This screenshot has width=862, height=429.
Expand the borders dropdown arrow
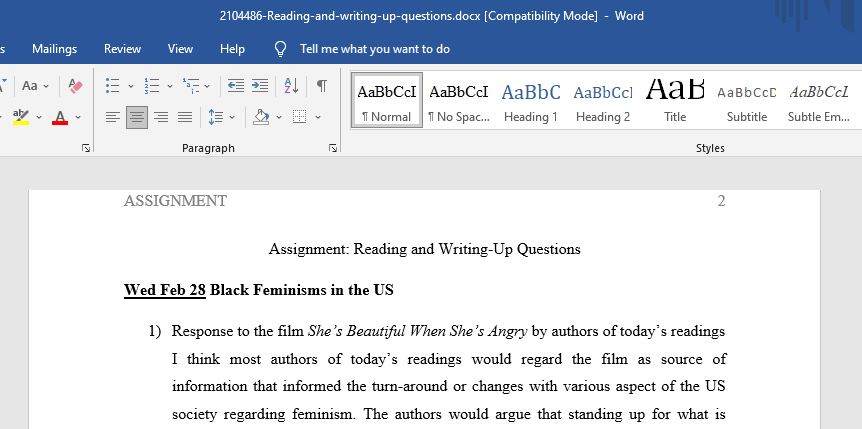(318, 117)
